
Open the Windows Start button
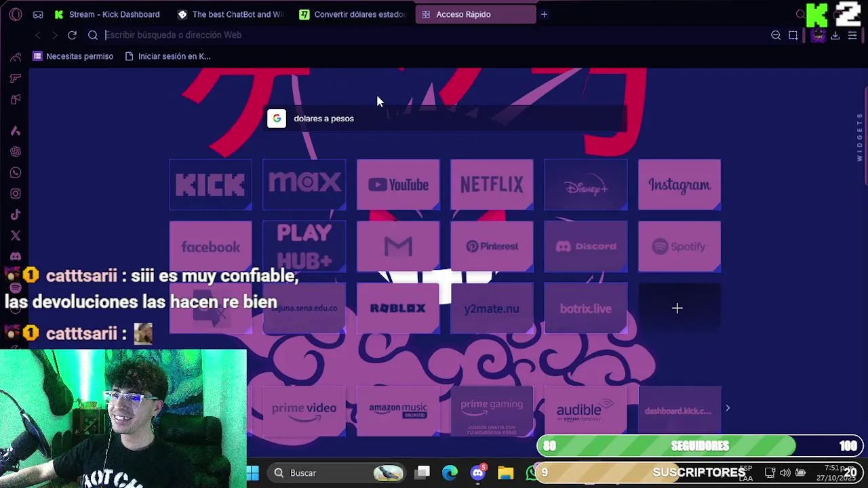253,472
